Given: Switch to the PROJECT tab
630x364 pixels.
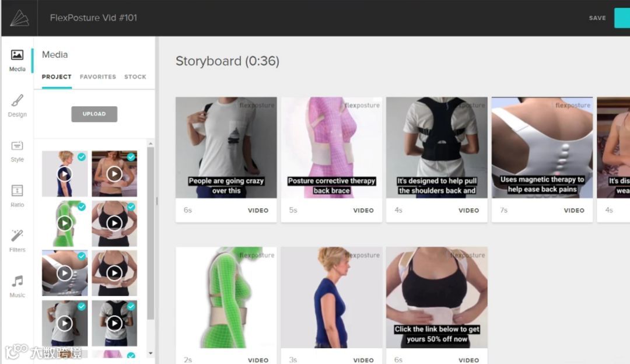Looking at the screenshot, I should coord(57,77).
